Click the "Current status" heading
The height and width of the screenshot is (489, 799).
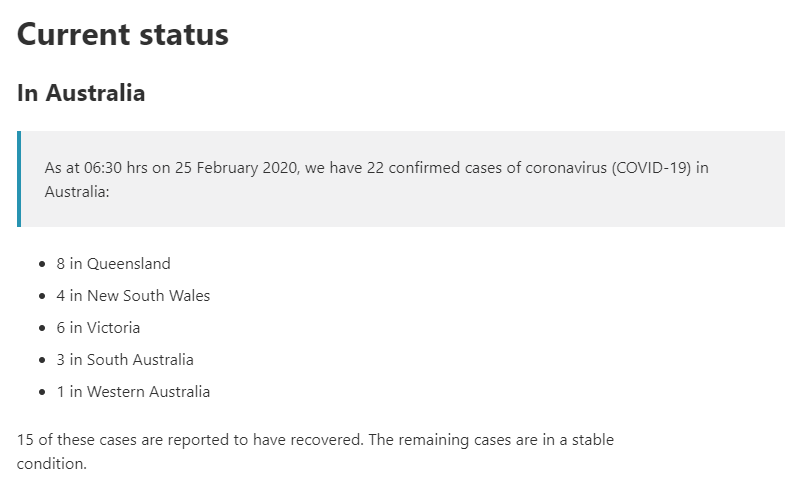point(123,35)
